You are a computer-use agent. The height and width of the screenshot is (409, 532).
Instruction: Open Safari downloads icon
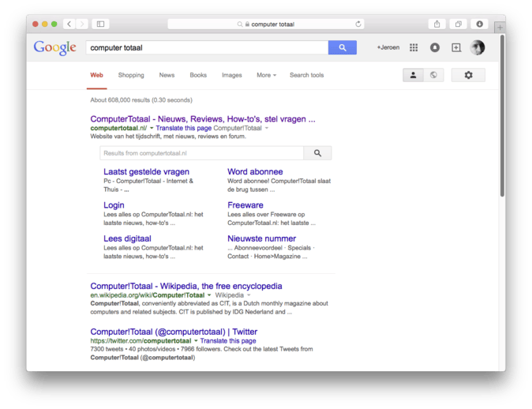pos(479,24)
